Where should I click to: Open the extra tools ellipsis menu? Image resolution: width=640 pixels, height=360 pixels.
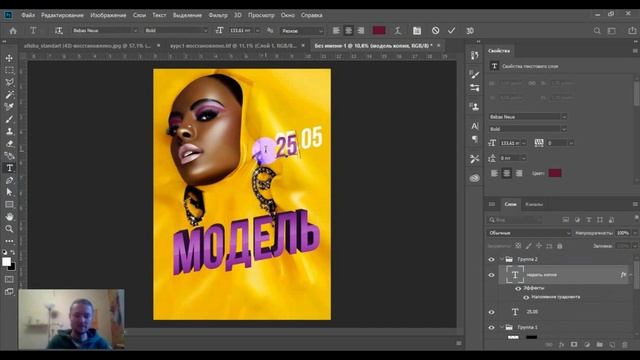pyautogui.click(x=9, y=241)
